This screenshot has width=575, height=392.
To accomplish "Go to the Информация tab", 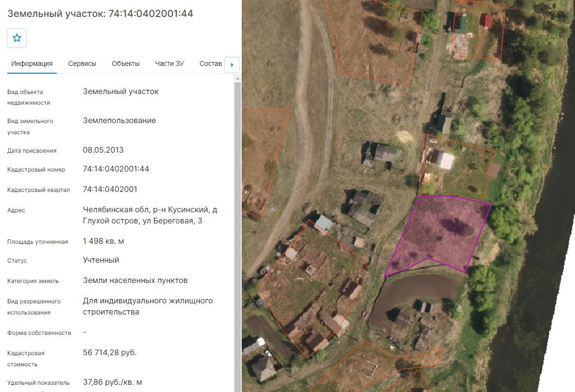I will coord(32,63).
